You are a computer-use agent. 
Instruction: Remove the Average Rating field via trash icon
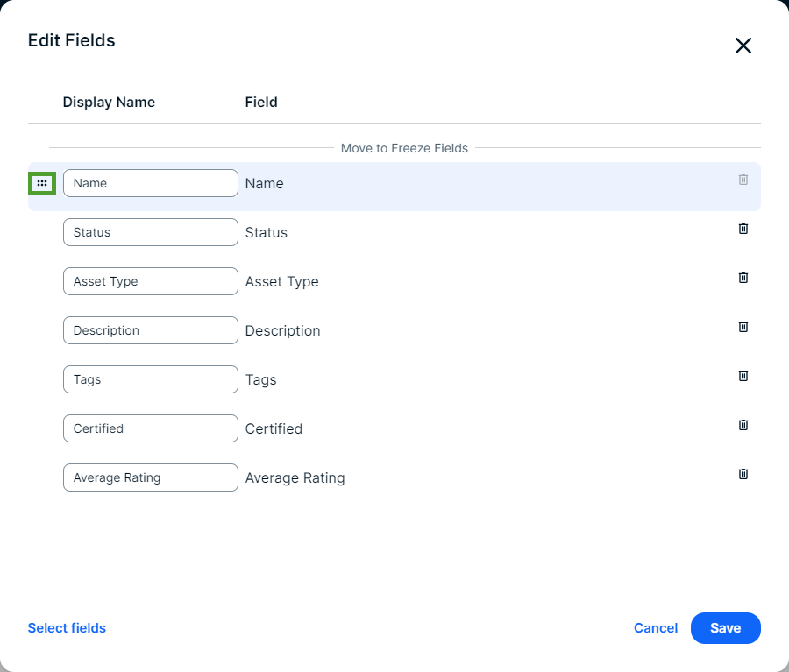(743, 474)
